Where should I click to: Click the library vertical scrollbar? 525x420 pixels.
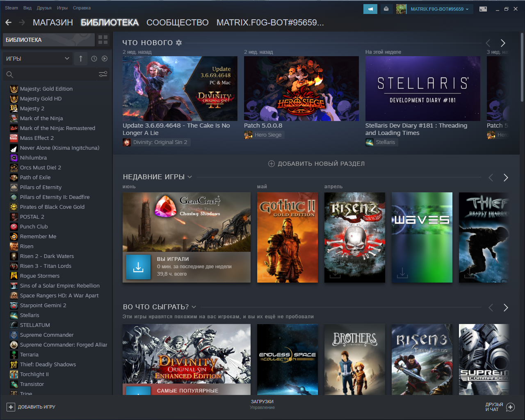pyautogui.click(x=522, y=67)
